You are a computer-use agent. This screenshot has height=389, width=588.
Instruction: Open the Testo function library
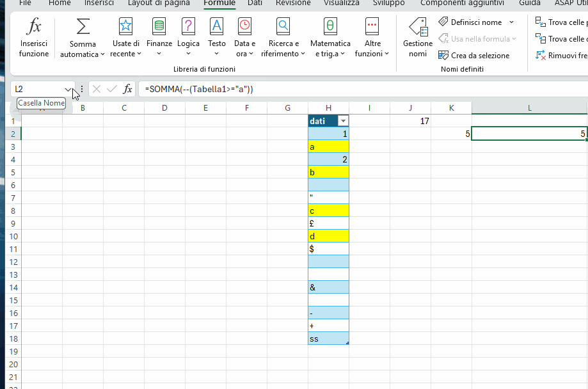point(217,38)
